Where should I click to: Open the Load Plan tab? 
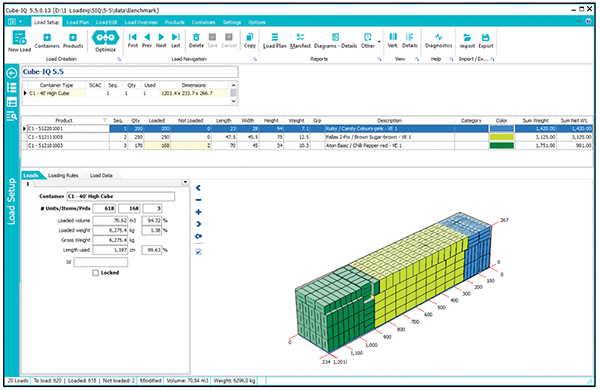78,22
